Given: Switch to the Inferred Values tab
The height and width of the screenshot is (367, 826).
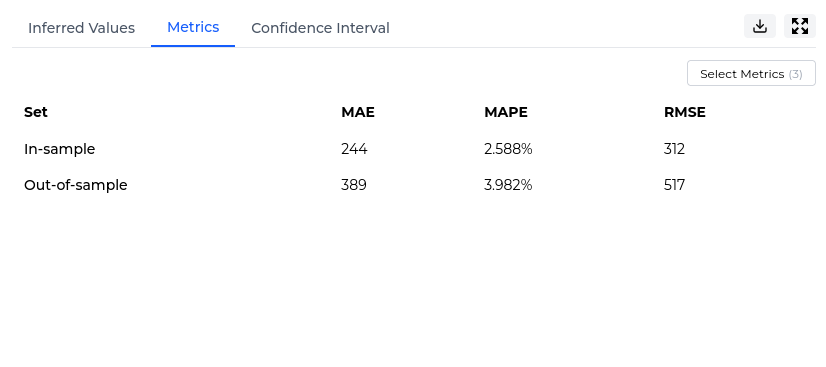Looking at the screenshot, I should pos(81,28).
